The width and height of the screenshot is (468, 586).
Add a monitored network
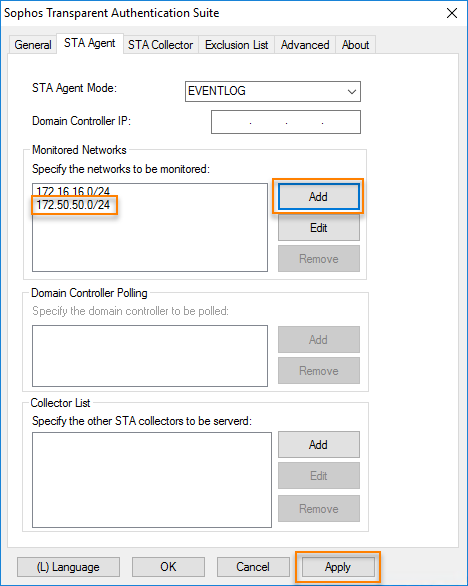(x=318, y=197)
